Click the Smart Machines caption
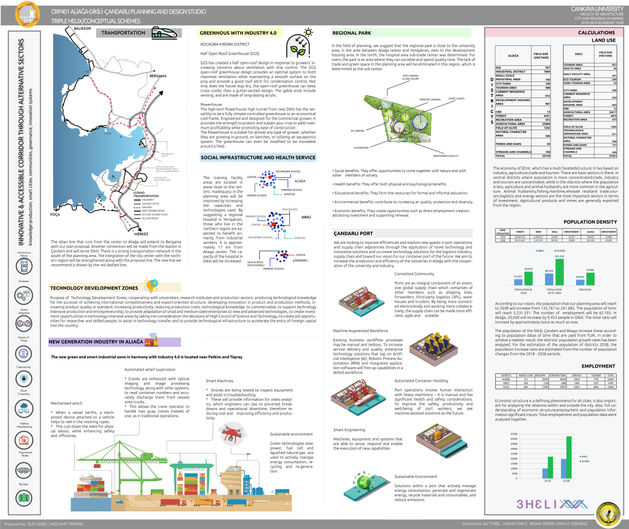The width and height of the screenshot is (629, 529). click(219, 381)
